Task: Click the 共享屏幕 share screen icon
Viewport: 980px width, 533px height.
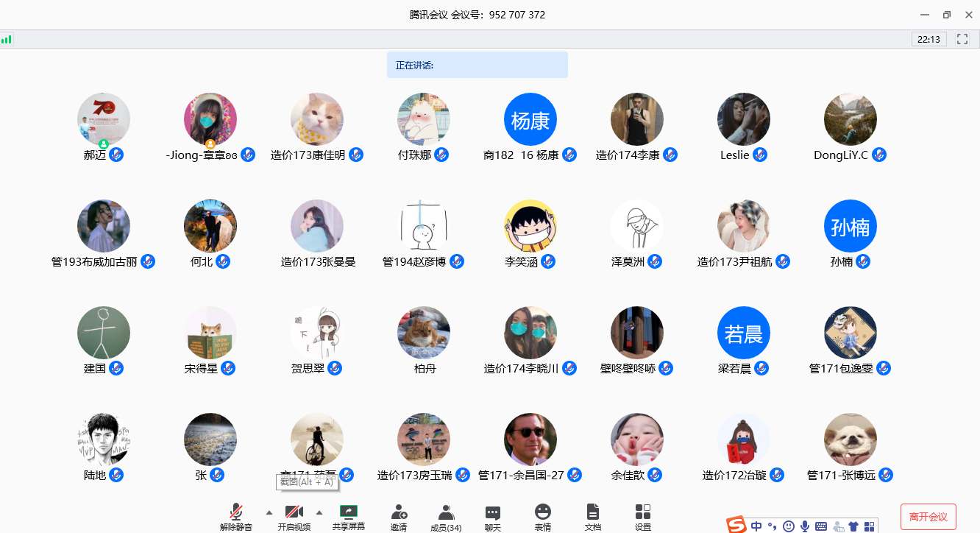Action: pyautogui.click(x=348, y=512)
